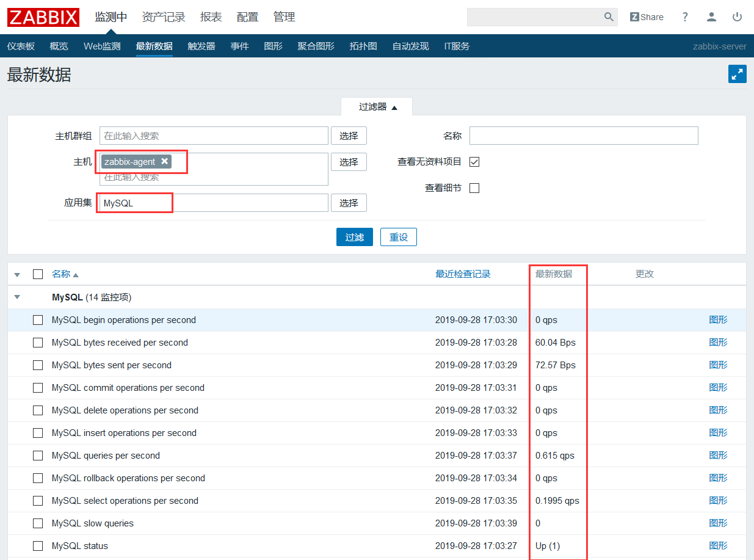Collapse all groups with header arrow
The height and width of the screenshot is (560, 754).
click(x=17, y=275)
